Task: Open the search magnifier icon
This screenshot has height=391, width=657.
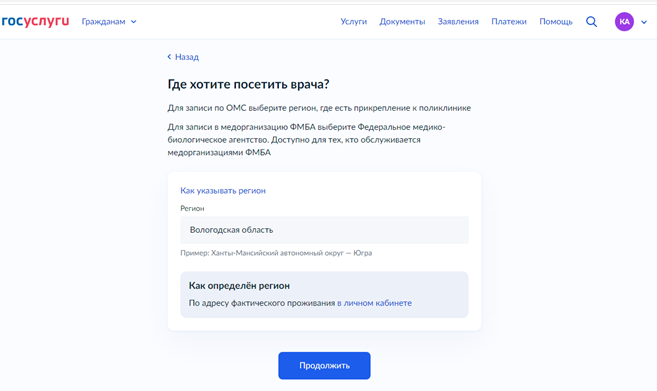Action: [591, 21]
